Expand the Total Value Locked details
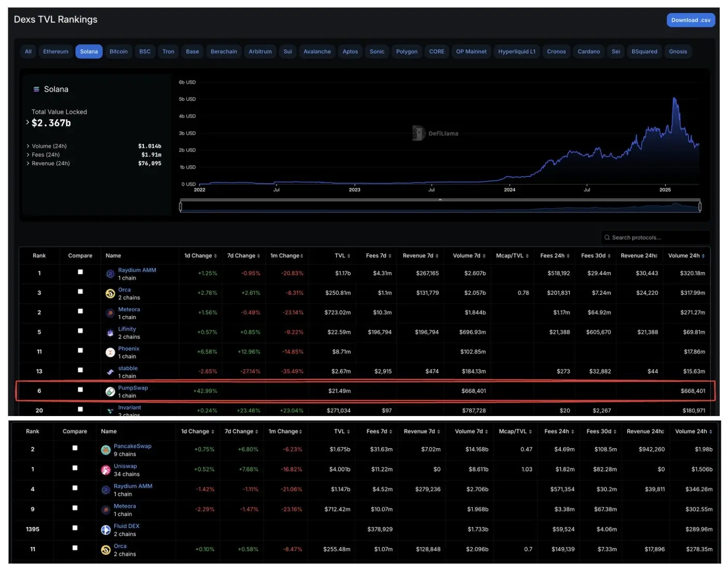 (27, 122)
